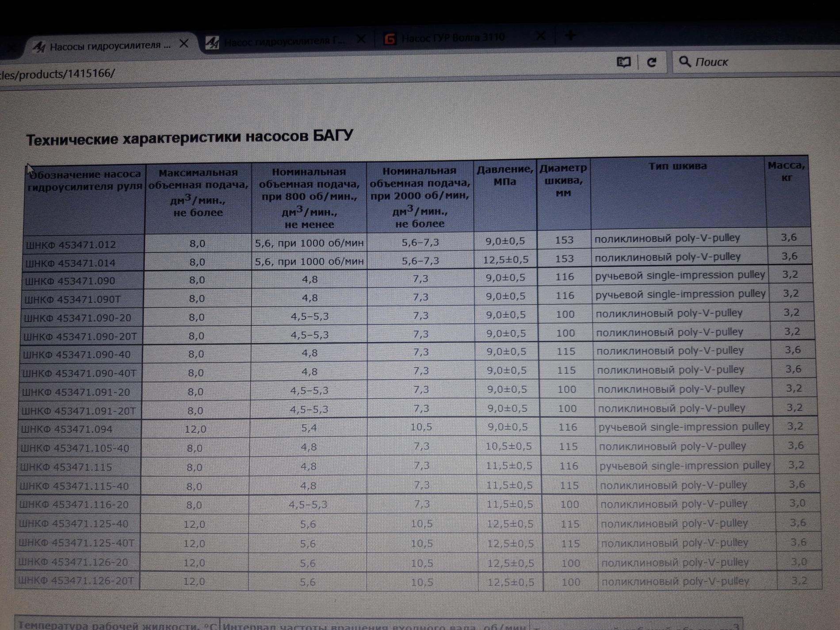Image resolution: width=840 pixels, height=630 pixels.
Task: Click favicon of Насос ГУР Волга tab
Action: point(389,39)
